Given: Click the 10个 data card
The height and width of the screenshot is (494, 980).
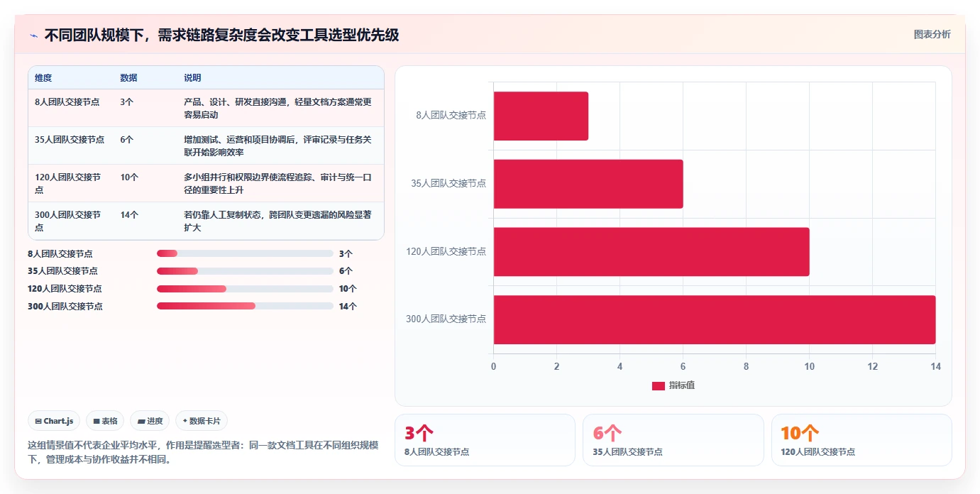Looking at the screenshot, I should 861,440.
